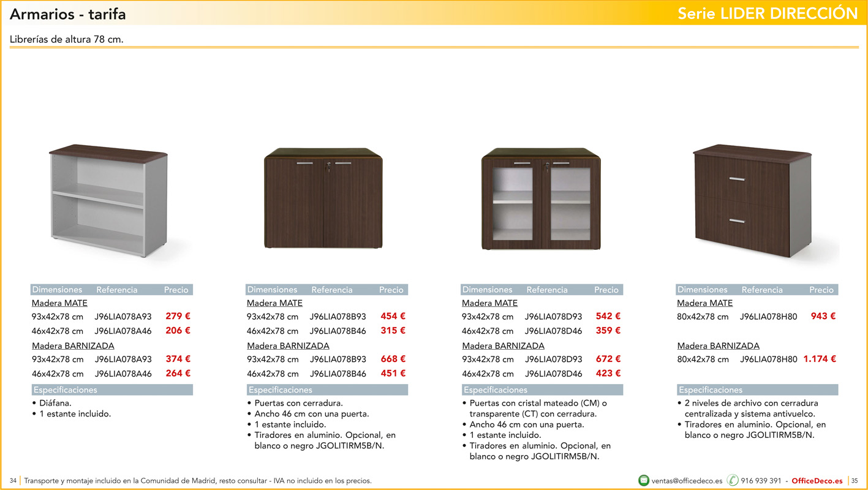Click the Especificaciones bar under glass cabinet
868x490 pixels.
[x=495, y=390]
